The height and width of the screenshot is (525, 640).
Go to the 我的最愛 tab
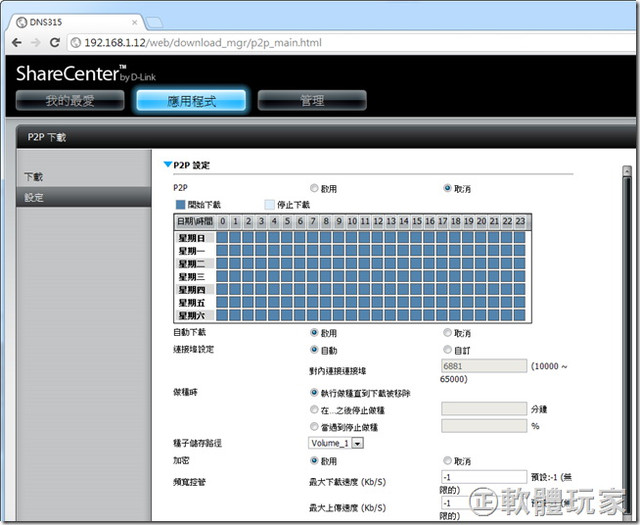[69, 101]
